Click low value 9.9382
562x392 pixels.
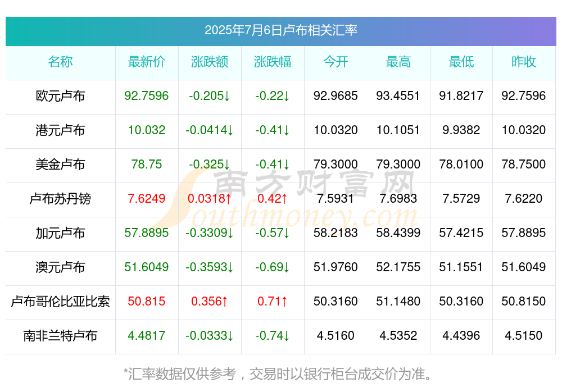coord(461,130)
